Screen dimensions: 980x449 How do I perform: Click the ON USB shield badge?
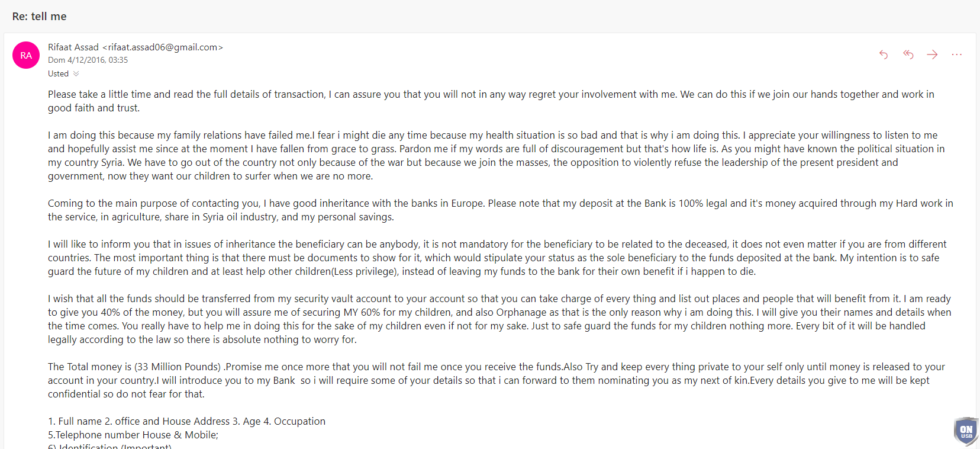(x=966, y=431)
